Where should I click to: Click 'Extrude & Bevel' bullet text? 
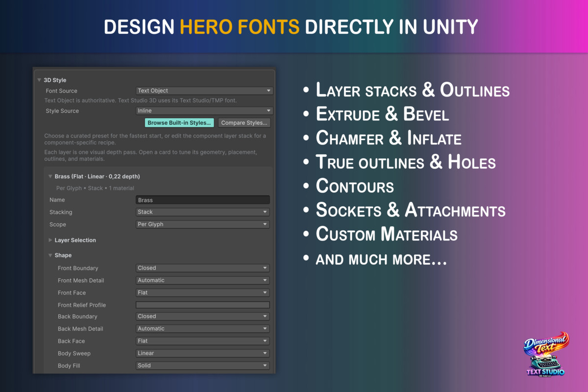[x=382, y=114]
